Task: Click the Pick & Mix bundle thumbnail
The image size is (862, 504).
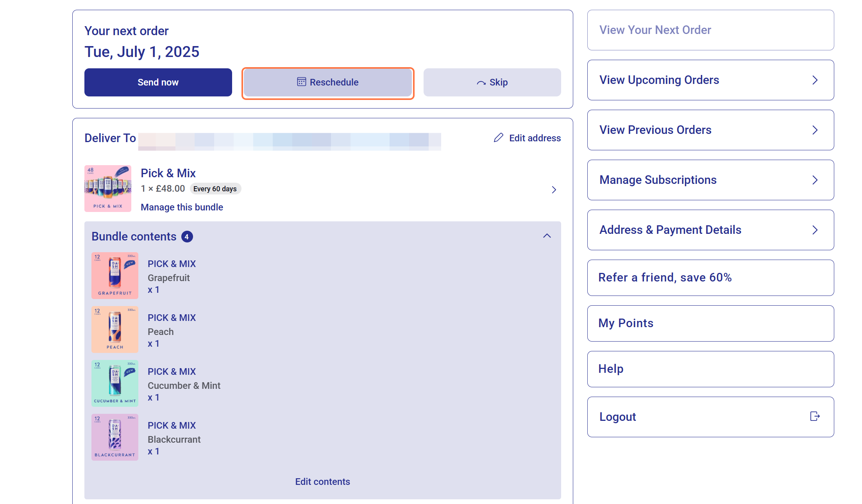Action: 108,189
